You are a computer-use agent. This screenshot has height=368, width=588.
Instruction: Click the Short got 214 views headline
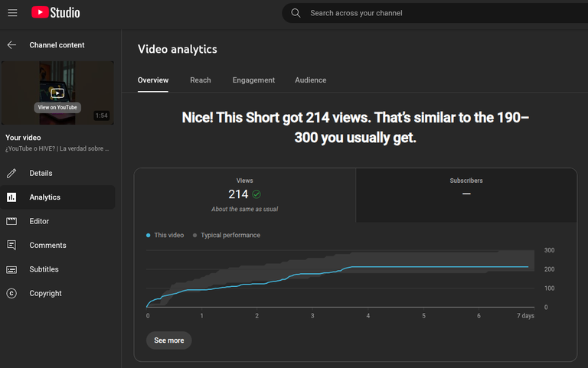[x=355, y=128]
